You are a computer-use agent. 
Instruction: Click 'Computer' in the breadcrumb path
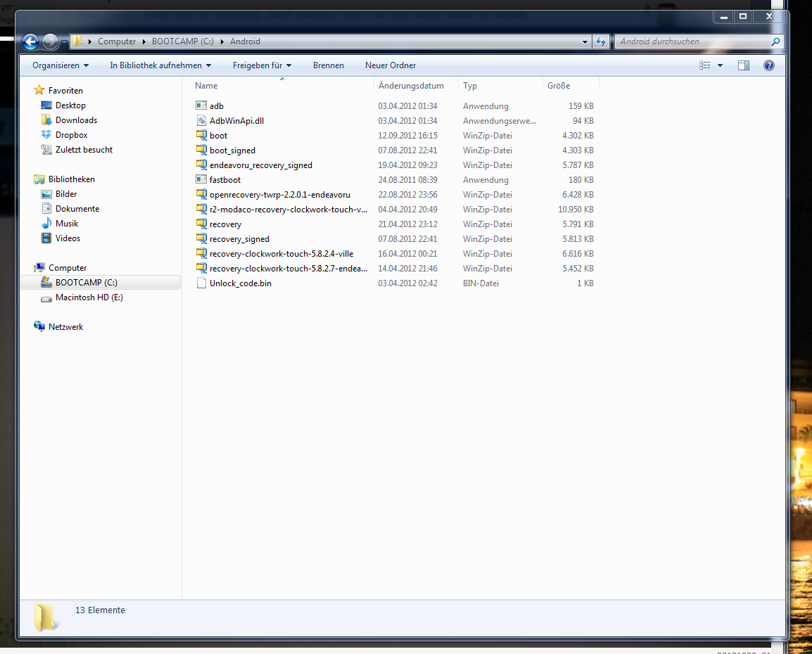point(117,41)
